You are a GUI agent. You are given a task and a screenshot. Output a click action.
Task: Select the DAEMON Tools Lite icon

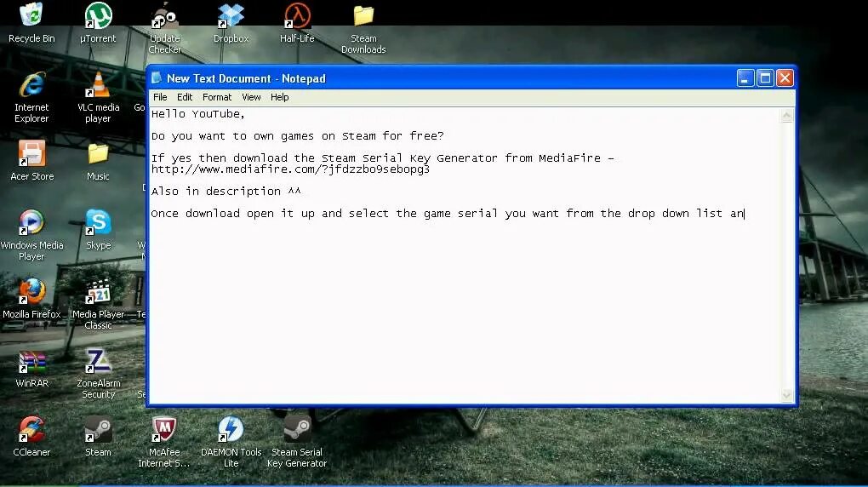[231, 442]
